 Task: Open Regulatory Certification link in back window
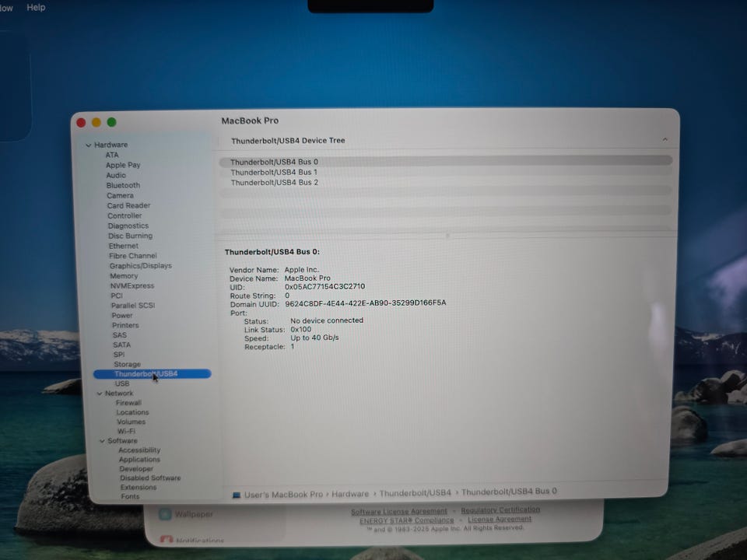pyautogui.click(x=500, y=510)
